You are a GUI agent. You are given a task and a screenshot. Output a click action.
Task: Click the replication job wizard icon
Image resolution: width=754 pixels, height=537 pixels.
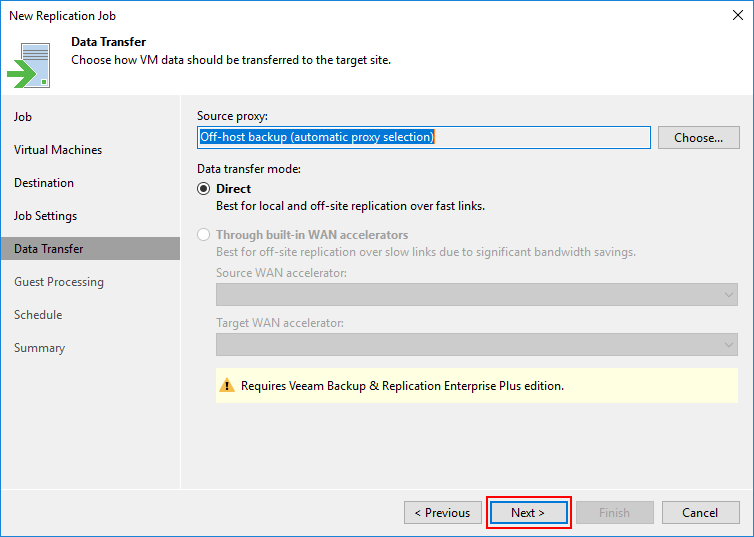tap(29, 65)
